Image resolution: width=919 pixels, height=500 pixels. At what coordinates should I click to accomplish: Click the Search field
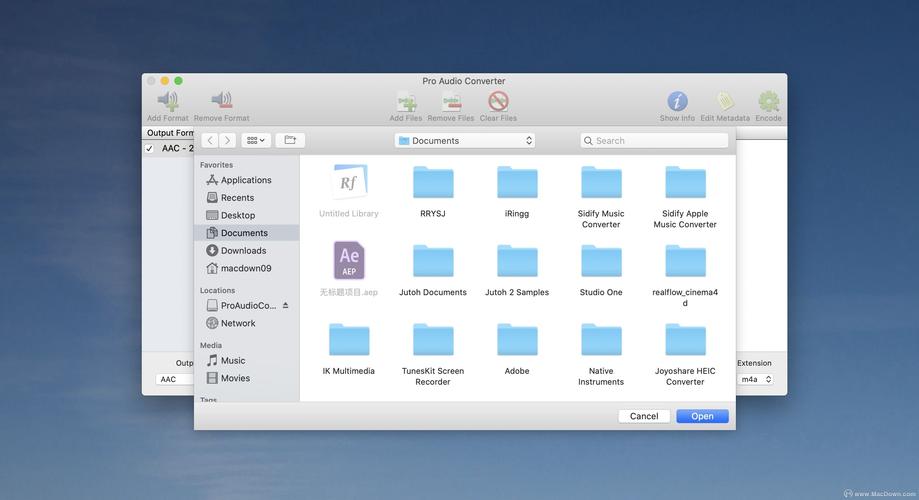654,141
